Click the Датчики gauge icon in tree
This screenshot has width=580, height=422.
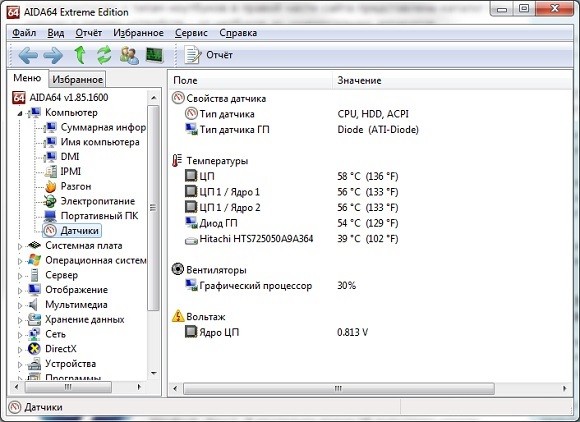[50, 230]
